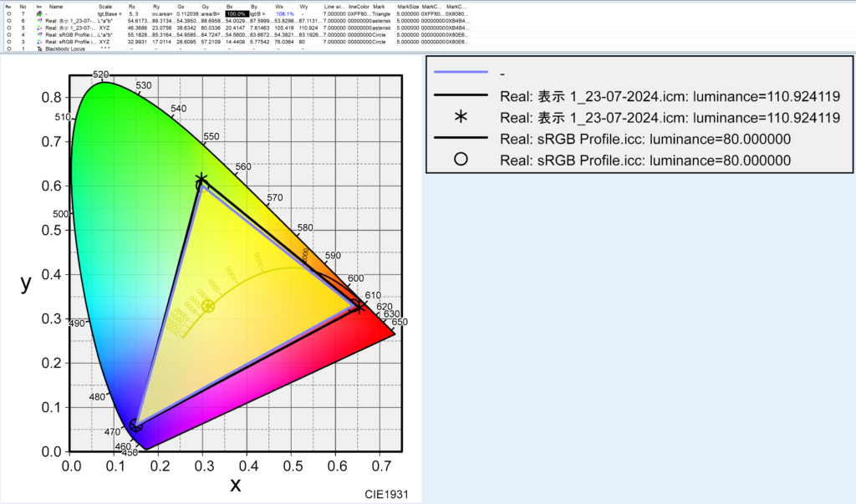Click the Rx column header

[x=131, y=7]
